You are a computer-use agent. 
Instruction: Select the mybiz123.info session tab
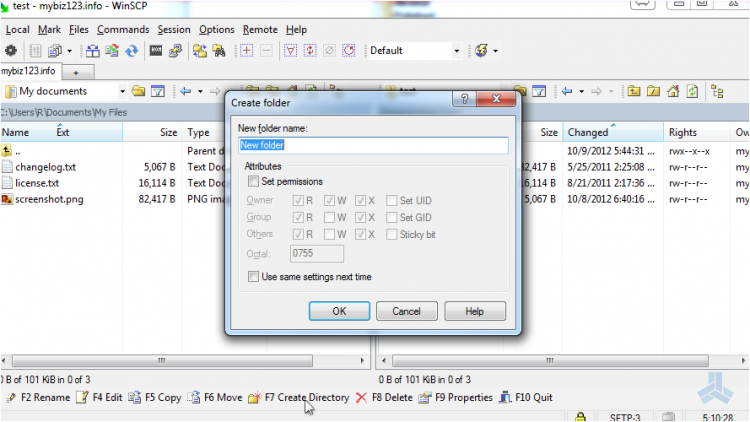click(29, 71)
